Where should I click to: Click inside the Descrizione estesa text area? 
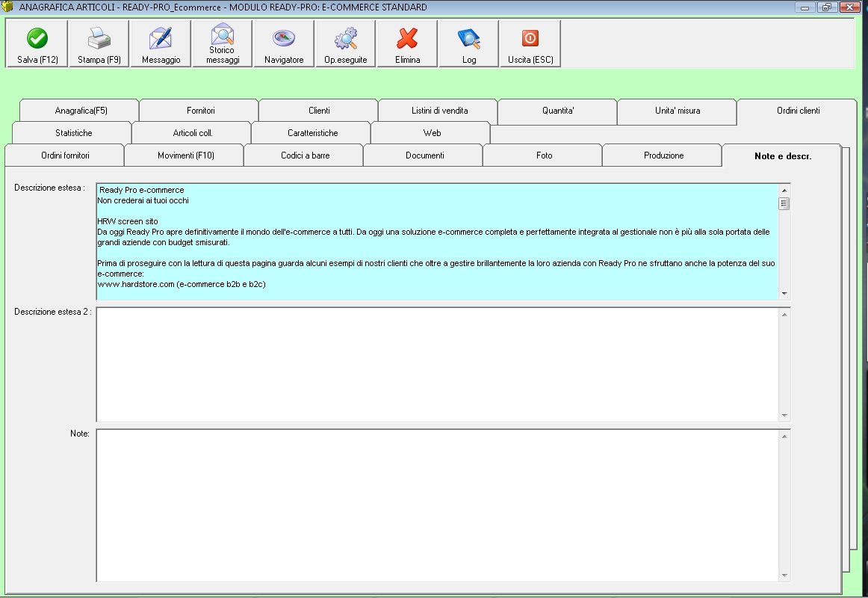click(437, 241)
